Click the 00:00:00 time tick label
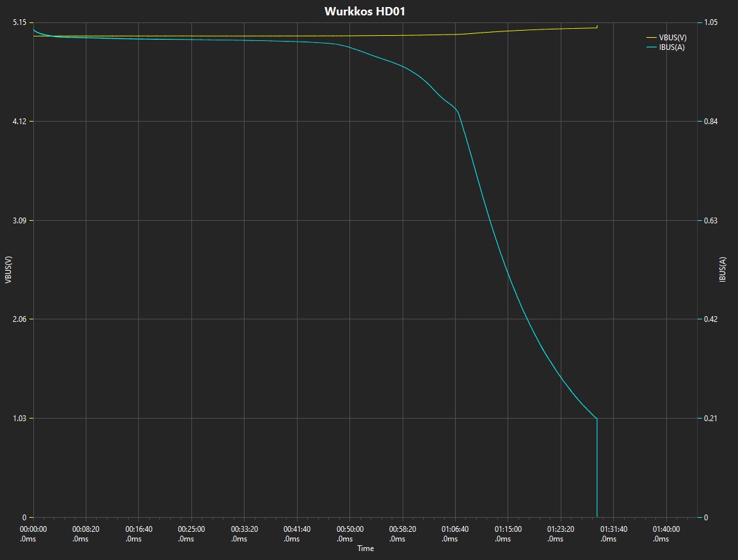 pos(33,534)
